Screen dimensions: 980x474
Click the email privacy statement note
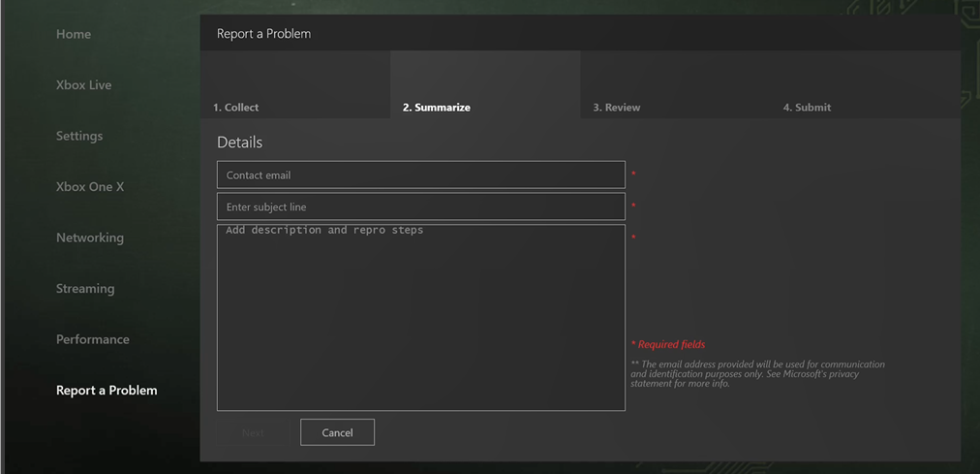click(x=757, y=374)
